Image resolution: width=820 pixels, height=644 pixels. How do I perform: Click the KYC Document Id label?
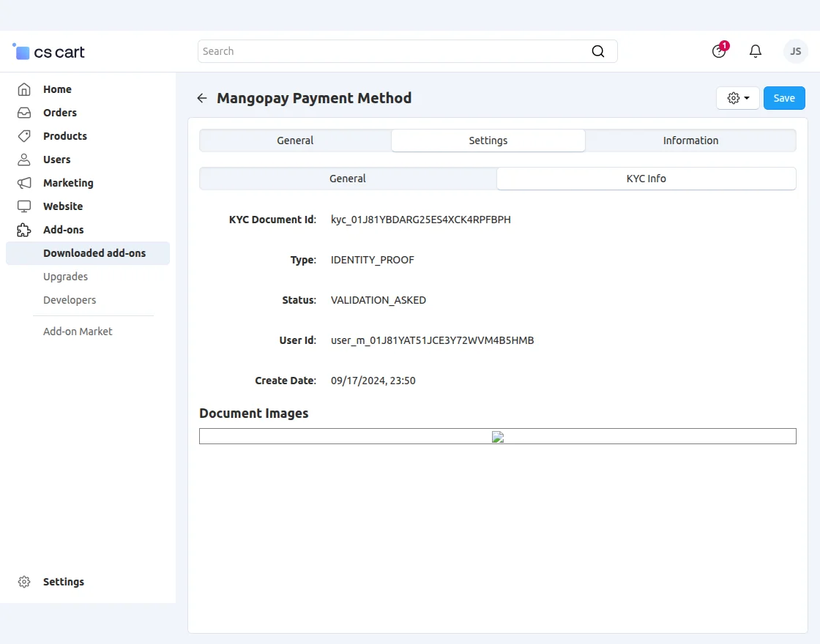(x=272, y=220)
